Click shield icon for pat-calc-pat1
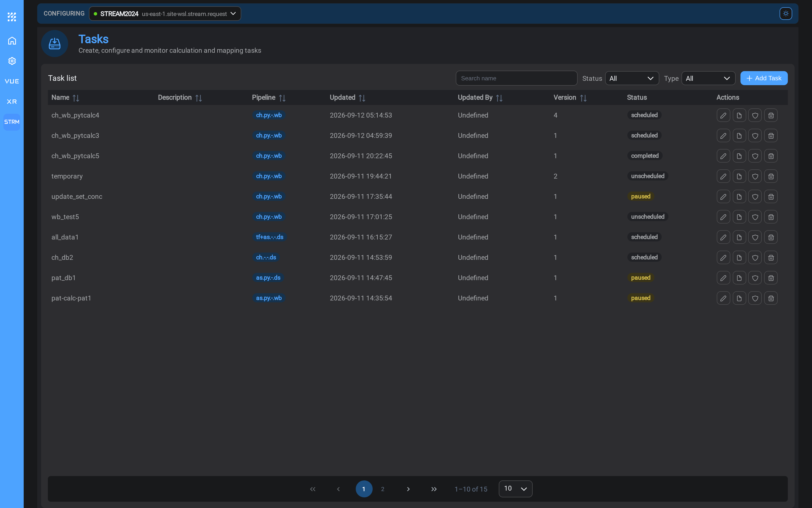The height and width of the screenshot is (508, 812). click(x=755, y=298)
